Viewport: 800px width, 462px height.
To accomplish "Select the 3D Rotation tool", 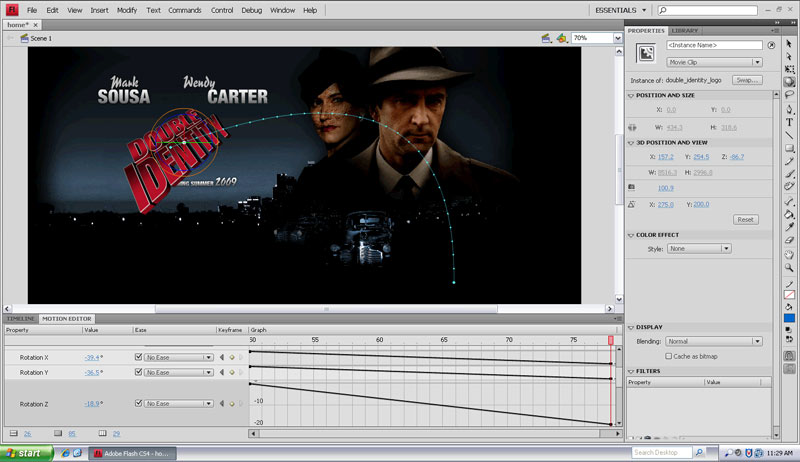I will point(790,82).
